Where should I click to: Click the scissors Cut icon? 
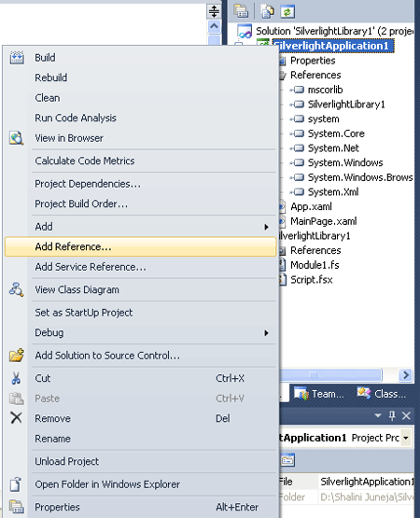tap(16, 378)
